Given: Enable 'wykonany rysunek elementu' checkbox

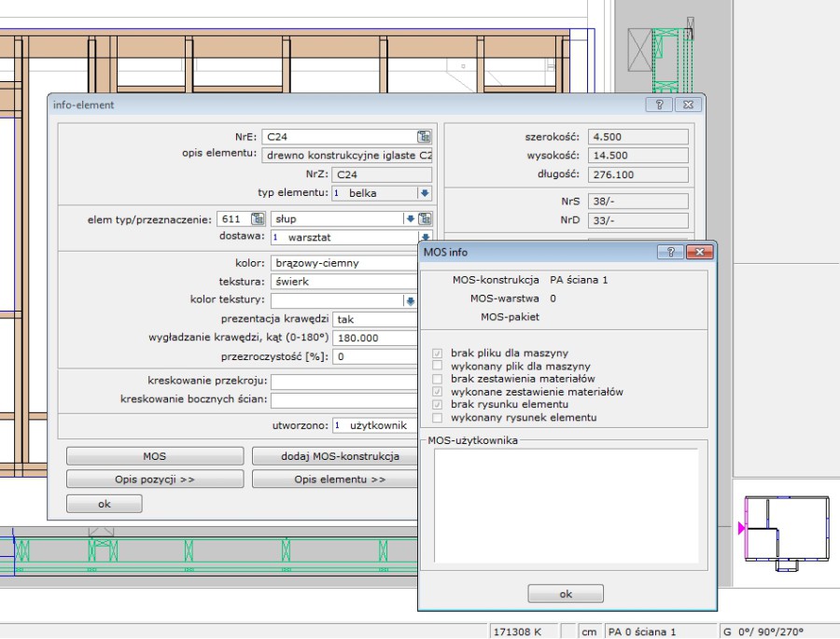Looking at the screenshot, I should 438,417.
